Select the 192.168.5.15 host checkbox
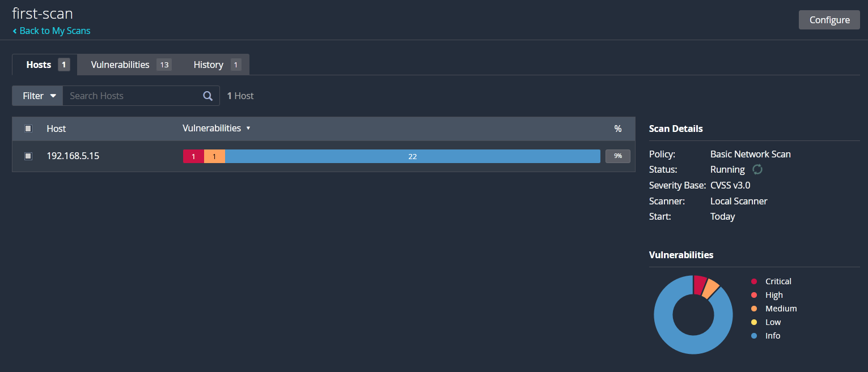The image size is (868, 372). coord(28,156)
